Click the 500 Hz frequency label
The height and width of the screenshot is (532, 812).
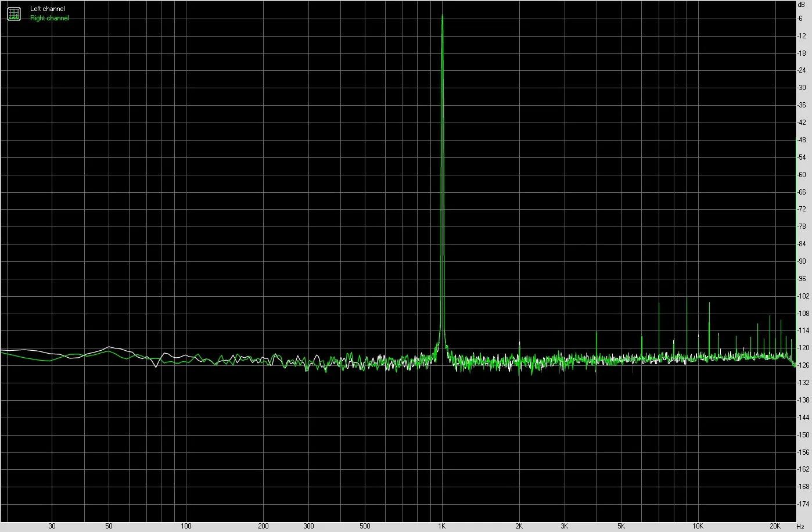[365, 526]
